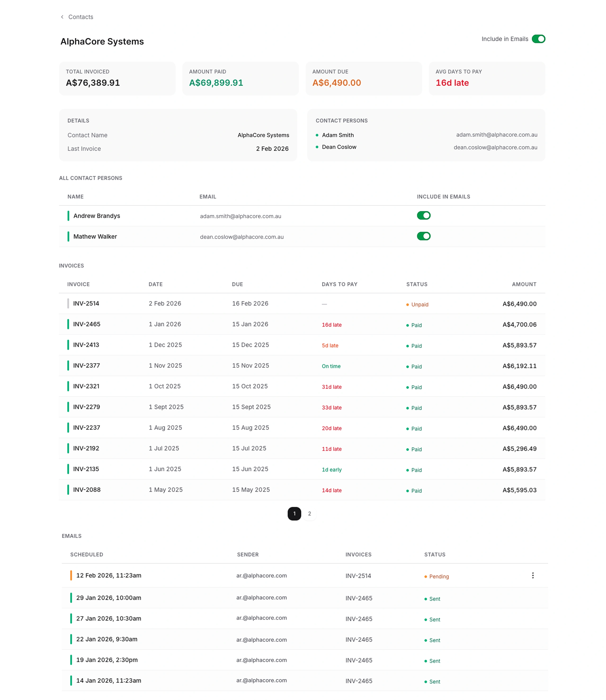Disable email inclusion for Andrew Brandys

(423, 215)
